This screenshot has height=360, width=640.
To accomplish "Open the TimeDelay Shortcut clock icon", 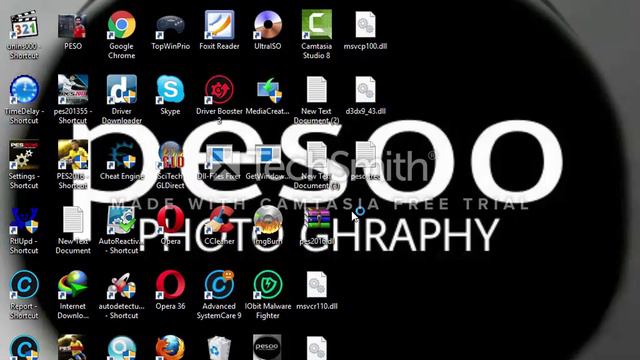I will point(24,90).
